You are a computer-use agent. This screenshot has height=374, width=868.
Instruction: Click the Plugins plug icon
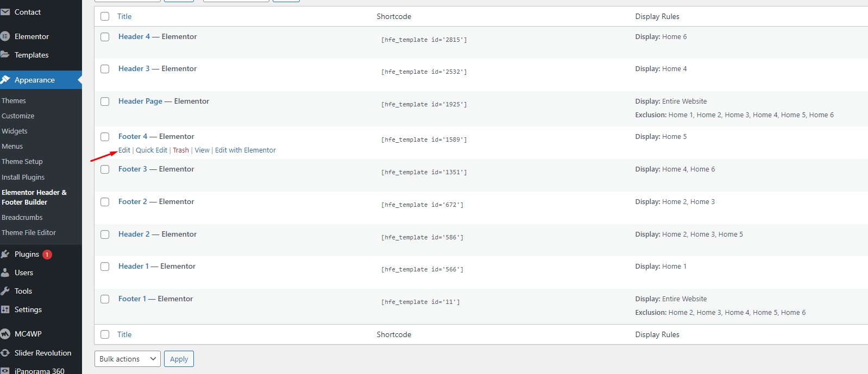(x=5, y=254)
